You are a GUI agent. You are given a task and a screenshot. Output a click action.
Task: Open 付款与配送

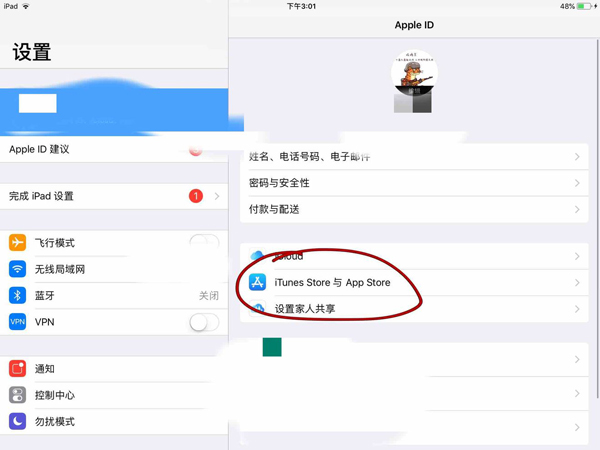coord(414,209)
